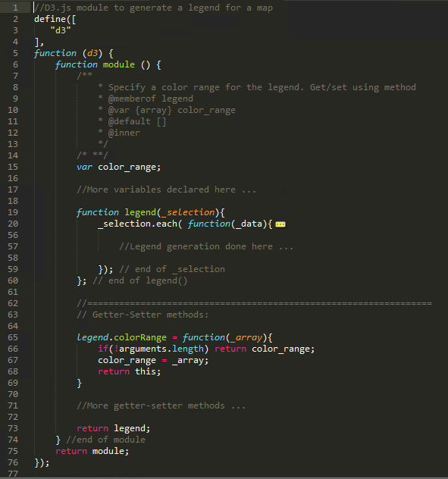The image size is (448, 479).
Task: Click 'legend' function name on line 19
Action: [x=140, y=213]
